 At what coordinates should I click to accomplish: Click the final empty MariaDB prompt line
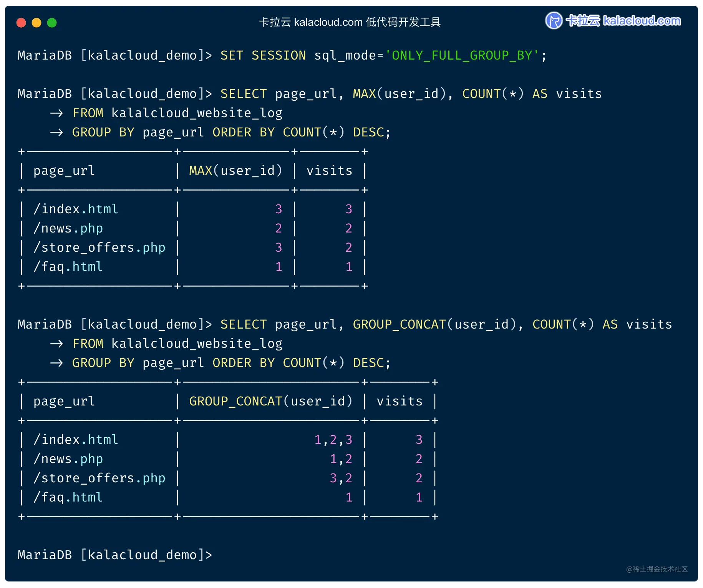click(x=115, y=555)
